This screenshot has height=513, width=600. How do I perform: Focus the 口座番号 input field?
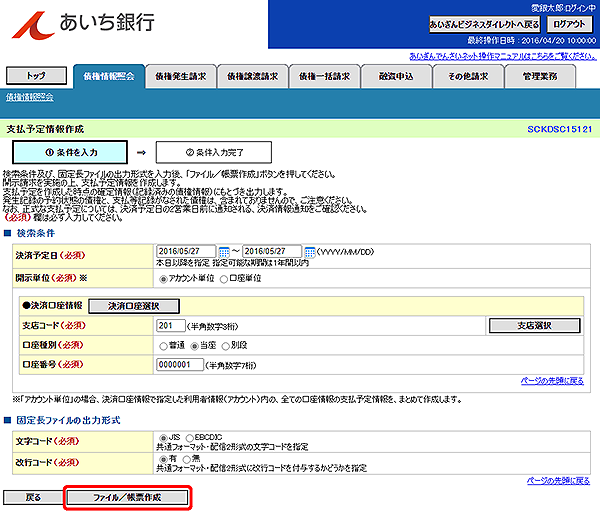pos(180,365)
